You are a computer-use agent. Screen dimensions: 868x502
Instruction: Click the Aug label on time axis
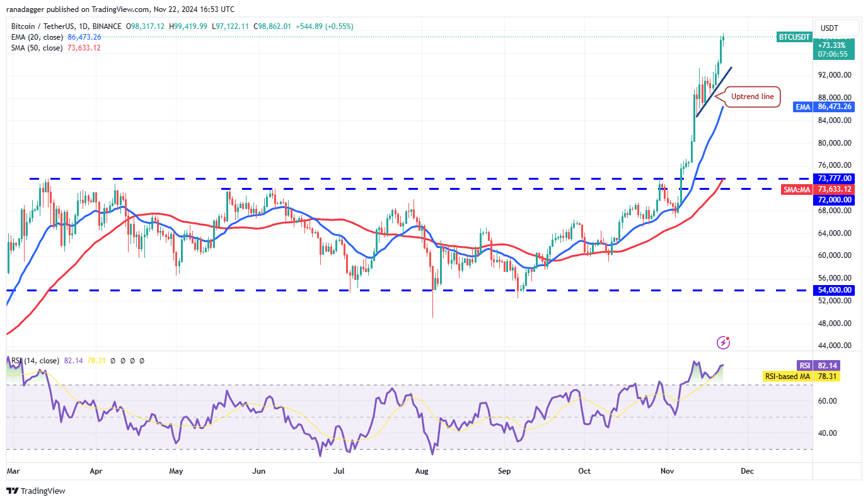tap(422, 470)
